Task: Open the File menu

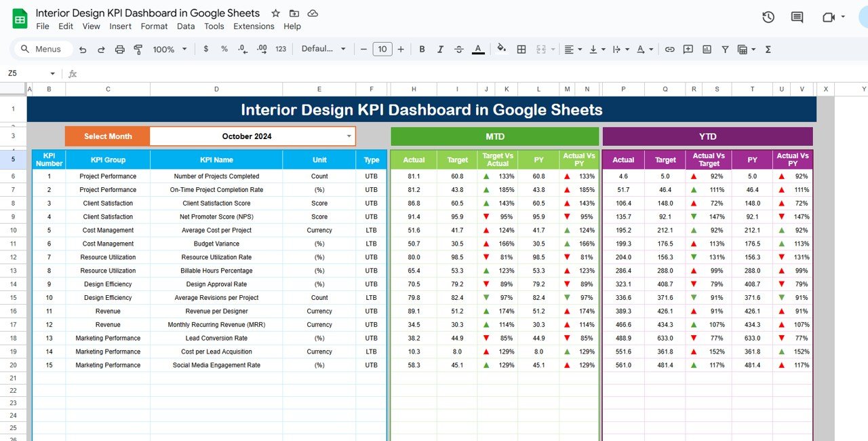Action: (43, 26)
